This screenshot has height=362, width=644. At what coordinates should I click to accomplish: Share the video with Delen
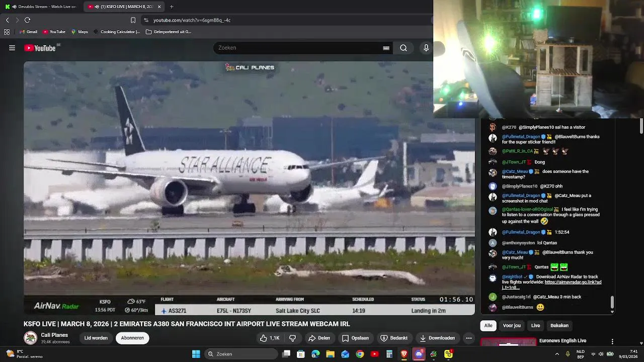(x=319, y=338)
